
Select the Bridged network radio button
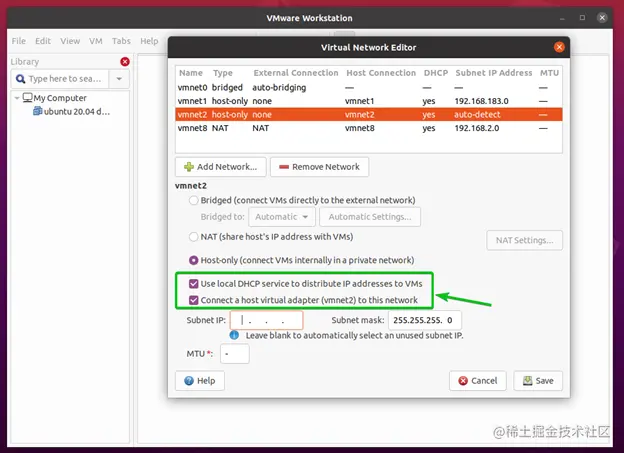(x=193, y=200)
